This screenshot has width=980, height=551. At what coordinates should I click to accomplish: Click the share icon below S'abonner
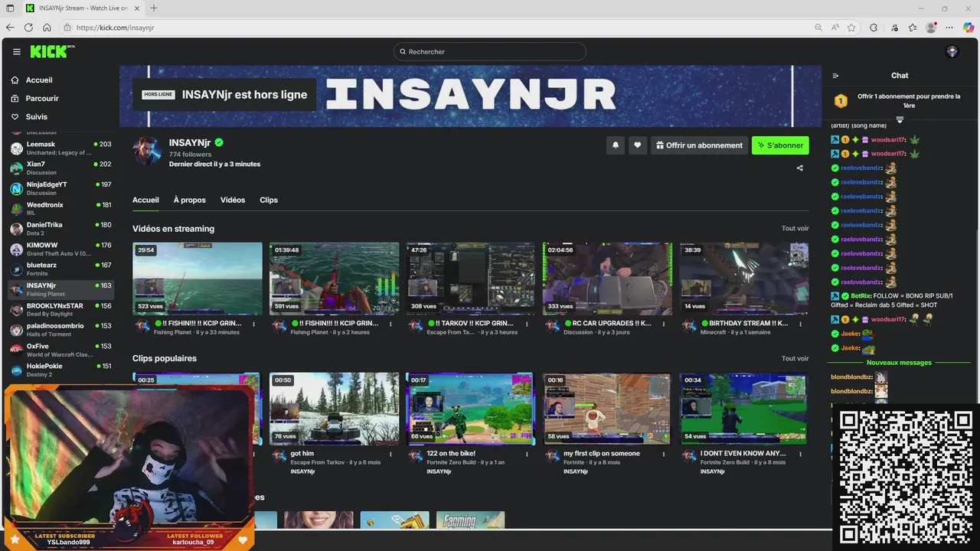[x=800, y=168]
